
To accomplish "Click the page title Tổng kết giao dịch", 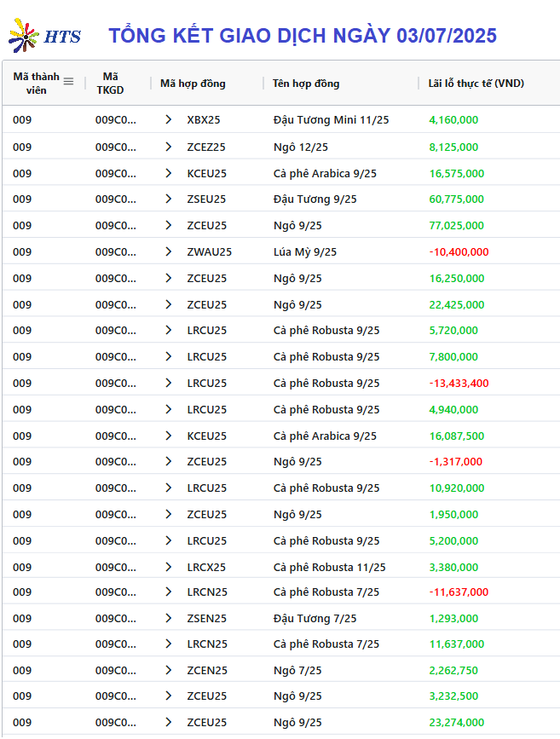I will [303, 35].
